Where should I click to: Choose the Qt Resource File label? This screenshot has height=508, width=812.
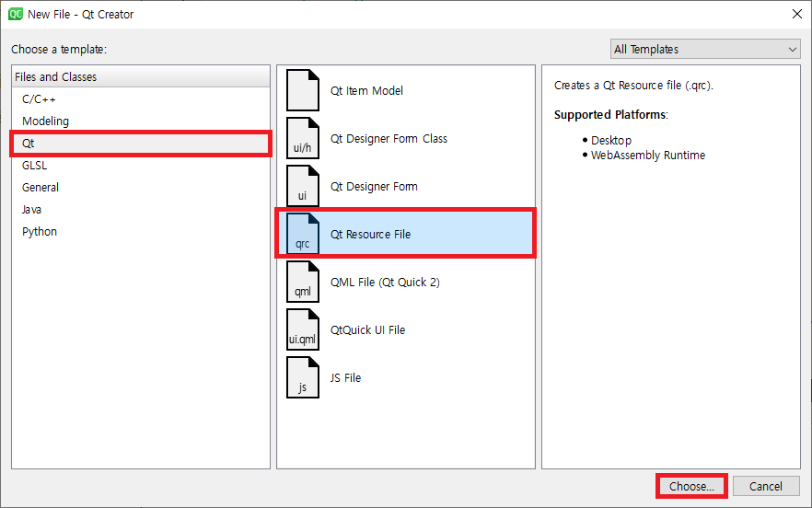(x=371, y=234)
